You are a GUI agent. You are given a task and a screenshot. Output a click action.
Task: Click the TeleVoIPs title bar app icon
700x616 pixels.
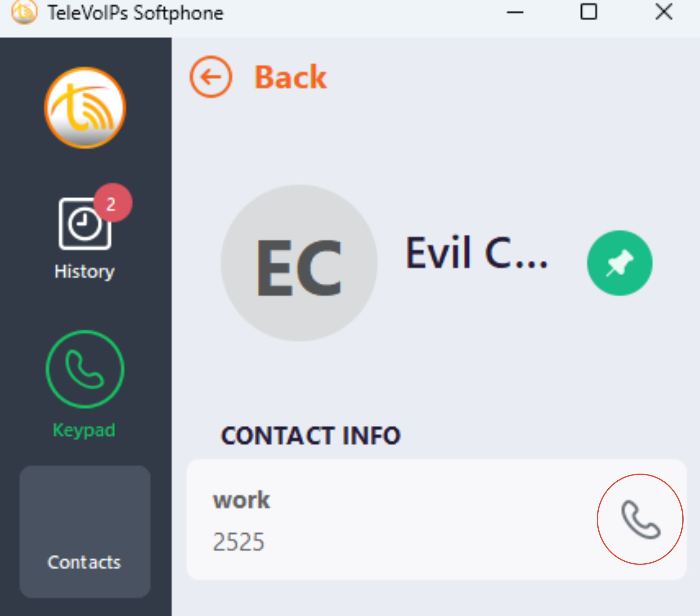click(24, 12)
